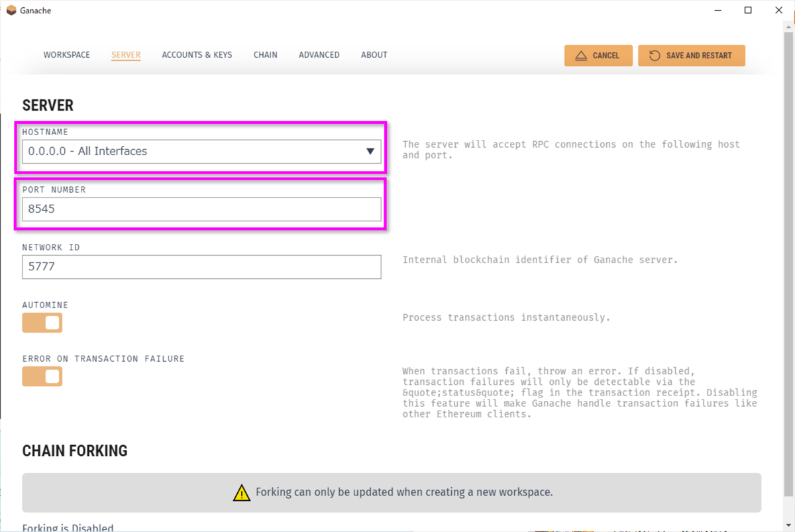Screen dimensions: 795x532
Task: Focus the Network ID field
Action: [201, 266]
